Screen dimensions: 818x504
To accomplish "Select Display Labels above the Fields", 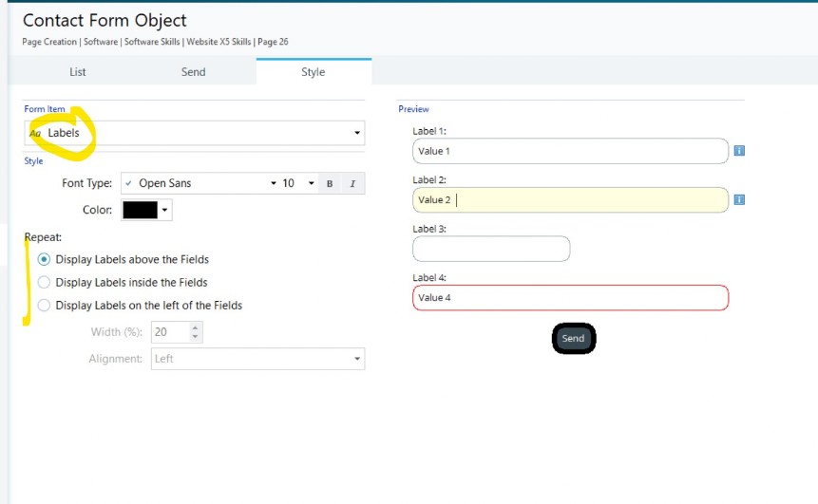I will coord(44,259).
